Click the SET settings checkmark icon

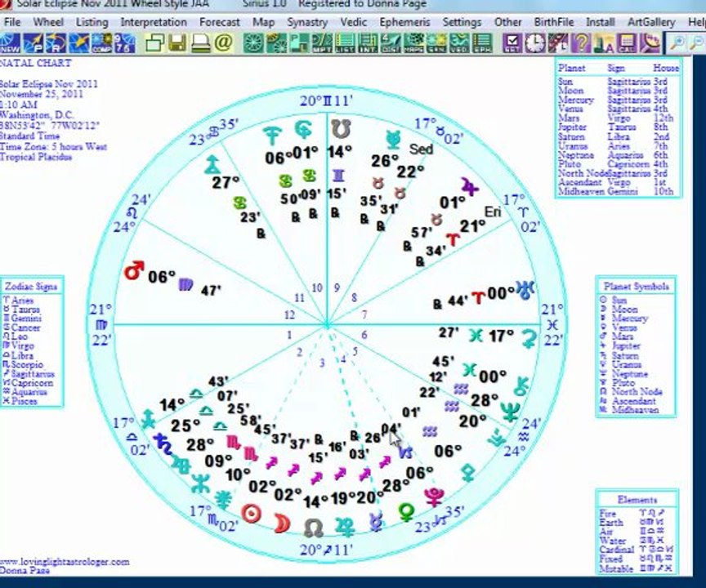512,43
